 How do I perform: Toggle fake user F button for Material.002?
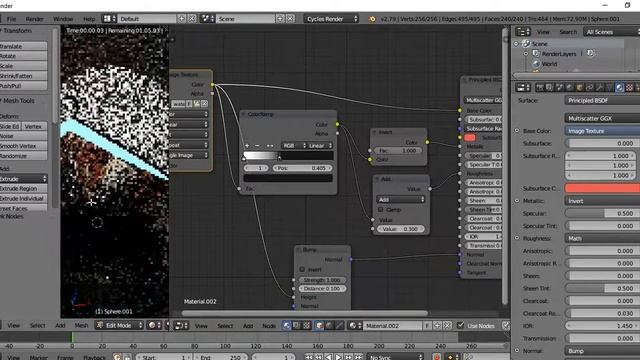pos(427,325)
